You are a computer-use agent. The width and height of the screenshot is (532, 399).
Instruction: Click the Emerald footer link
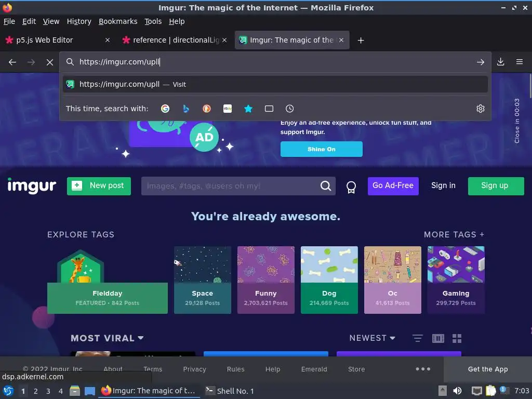[314, 369]
